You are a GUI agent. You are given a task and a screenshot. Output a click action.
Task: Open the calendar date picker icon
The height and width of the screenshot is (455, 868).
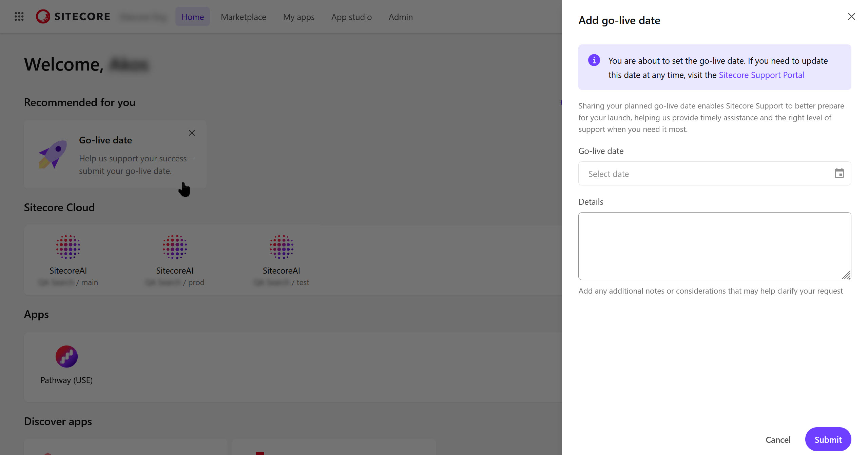pos(840,173)
